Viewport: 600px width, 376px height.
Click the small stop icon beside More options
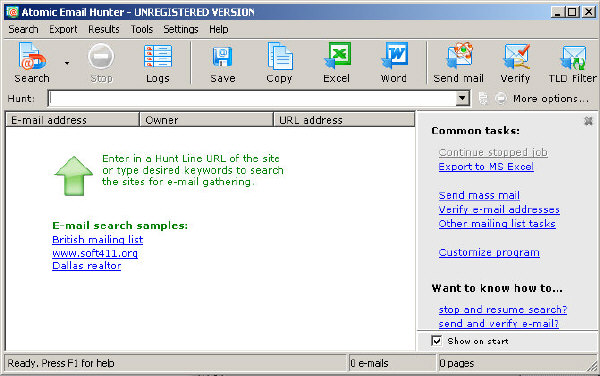(501, 99)
